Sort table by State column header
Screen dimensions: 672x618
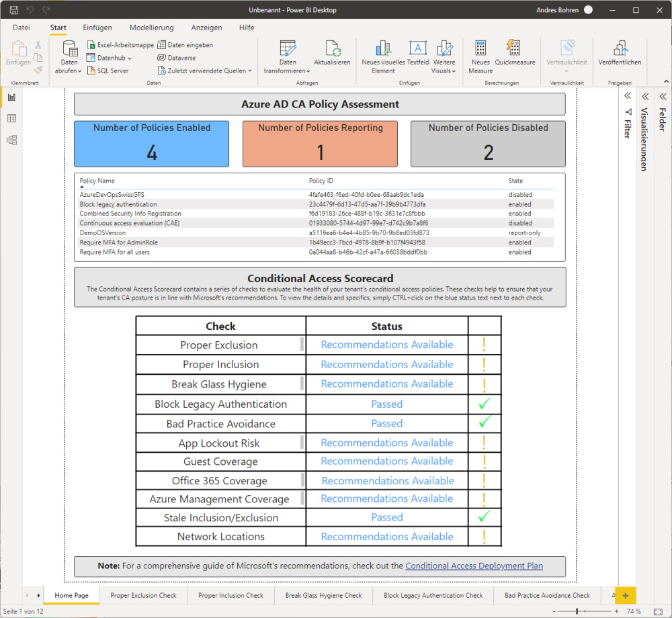[515, 181]
